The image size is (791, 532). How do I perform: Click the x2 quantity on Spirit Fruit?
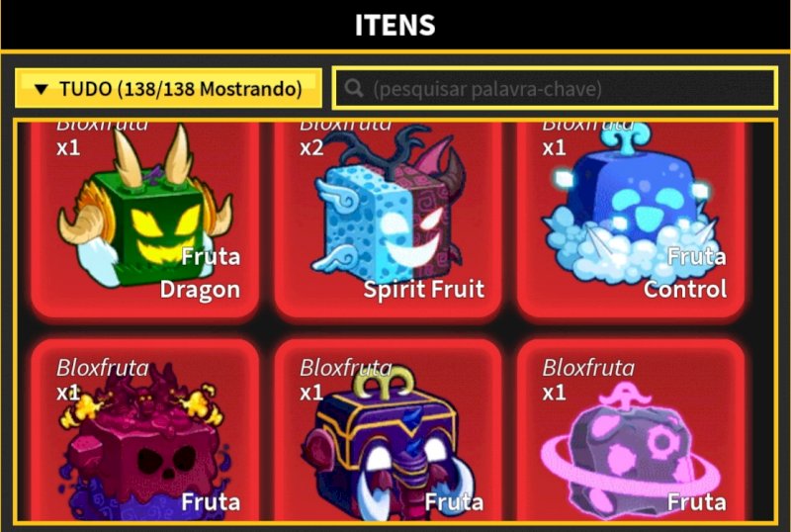tap(311, 148)
